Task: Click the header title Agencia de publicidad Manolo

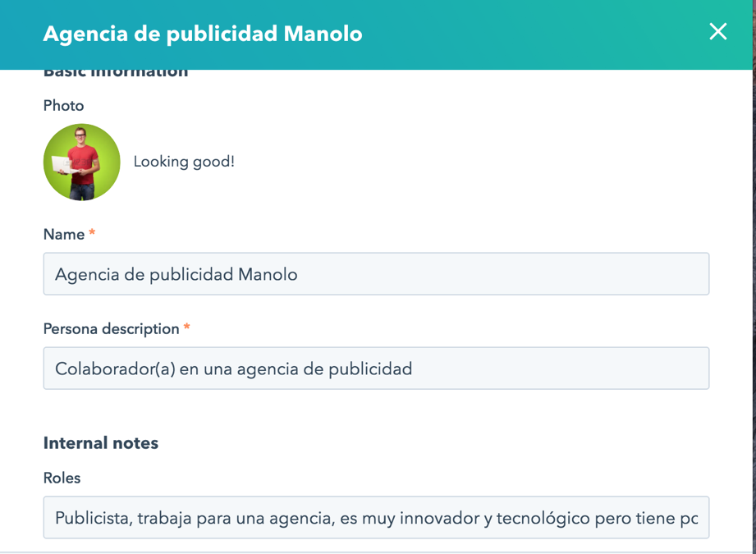Action: 203,34
